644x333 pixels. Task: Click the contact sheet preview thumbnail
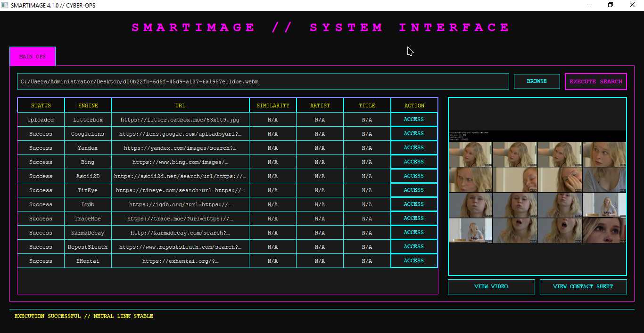(537, 187)
